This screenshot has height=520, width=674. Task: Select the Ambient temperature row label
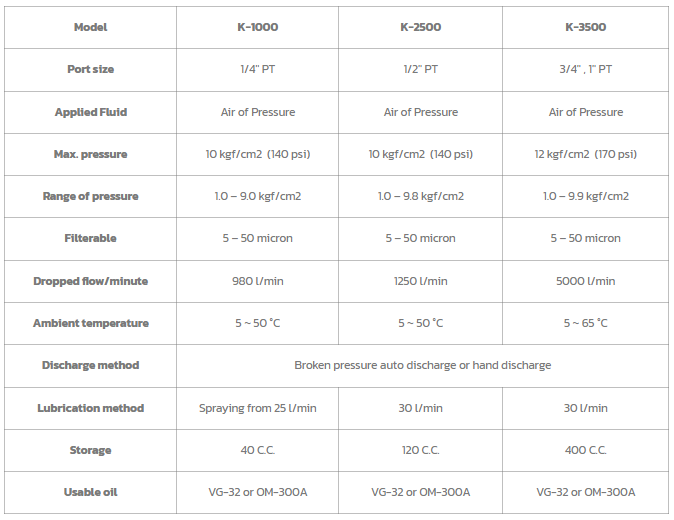90,323
